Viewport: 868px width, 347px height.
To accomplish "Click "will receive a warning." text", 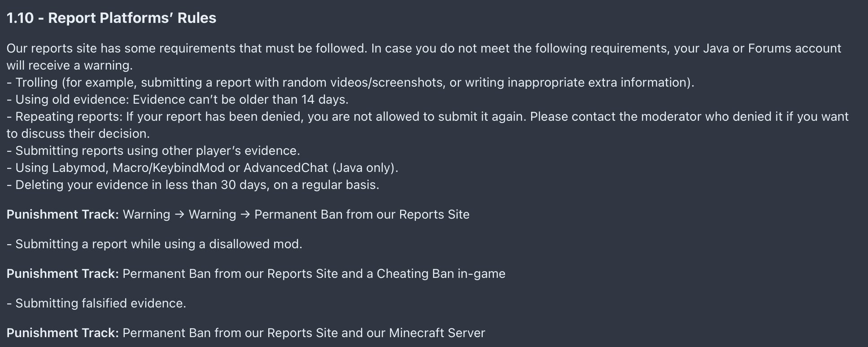I will click(70, 66).
